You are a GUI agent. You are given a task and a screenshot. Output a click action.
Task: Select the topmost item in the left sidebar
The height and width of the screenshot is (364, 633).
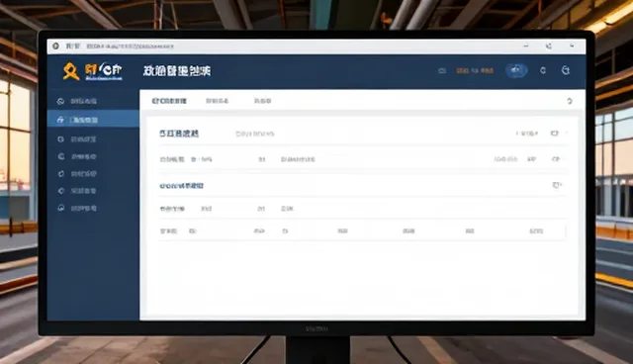[93, 101]
